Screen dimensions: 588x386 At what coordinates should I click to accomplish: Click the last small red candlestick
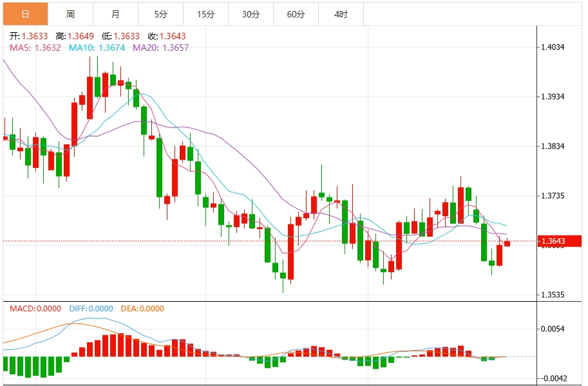pyautogui.click(x=507, y=243)
